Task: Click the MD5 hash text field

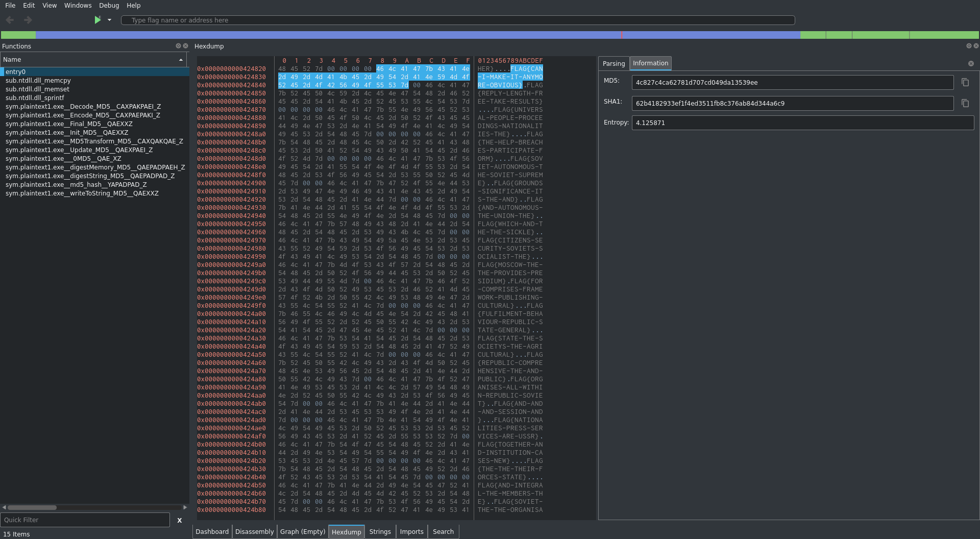Action: 793,82
